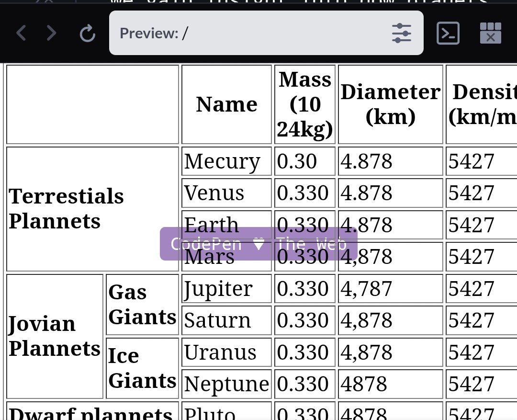Click the Jovian Plannets row header

click(55, 336)
